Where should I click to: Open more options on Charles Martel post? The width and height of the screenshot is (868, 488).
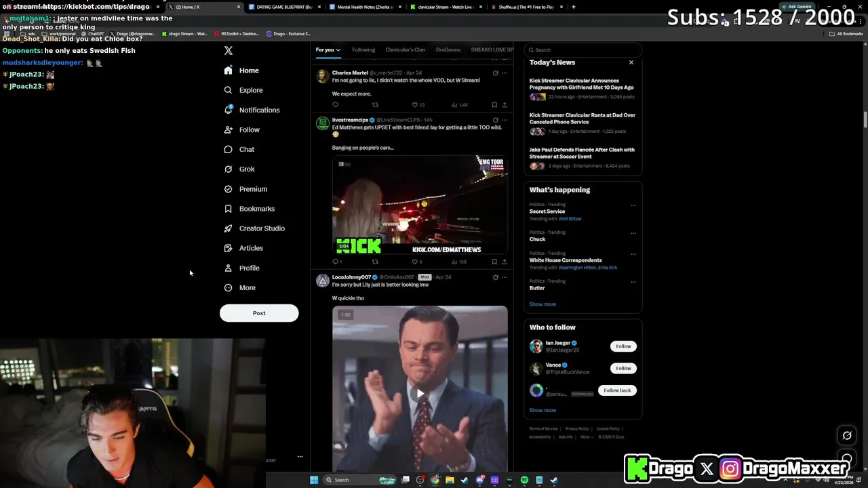click(504, 73)
